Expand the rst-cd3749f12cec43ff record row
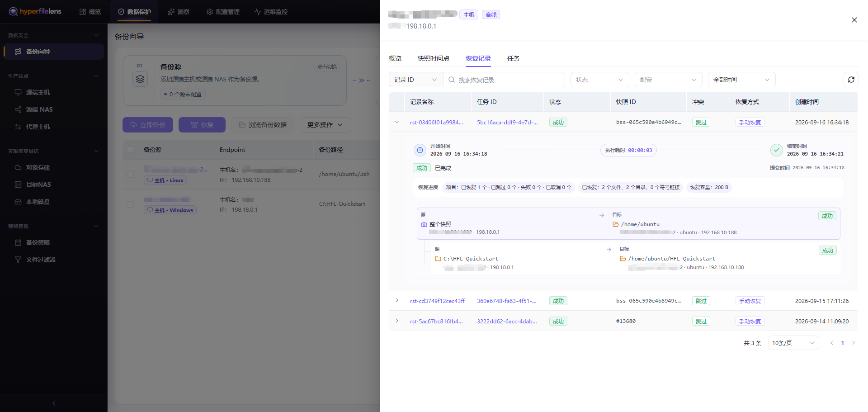This screenshot has width=868, height=412. 397,300
